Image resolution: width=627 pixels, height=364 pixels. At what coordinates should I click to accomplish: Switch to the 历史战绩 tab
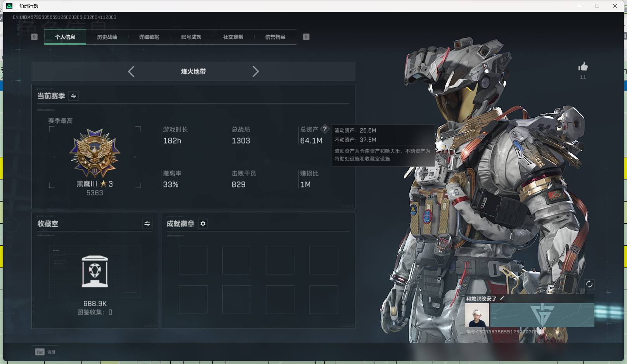pyautogui.click(x=107, y=37)
